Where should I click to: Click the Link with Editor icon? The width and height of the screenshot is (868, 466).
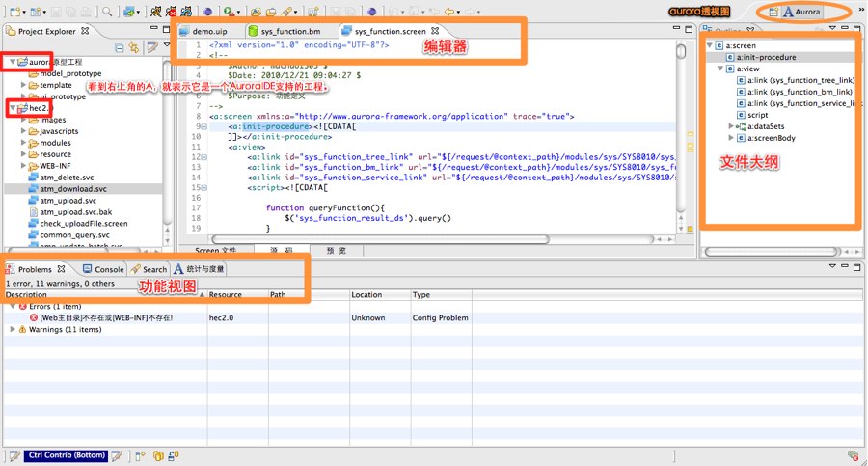click(x=133, y=46)
